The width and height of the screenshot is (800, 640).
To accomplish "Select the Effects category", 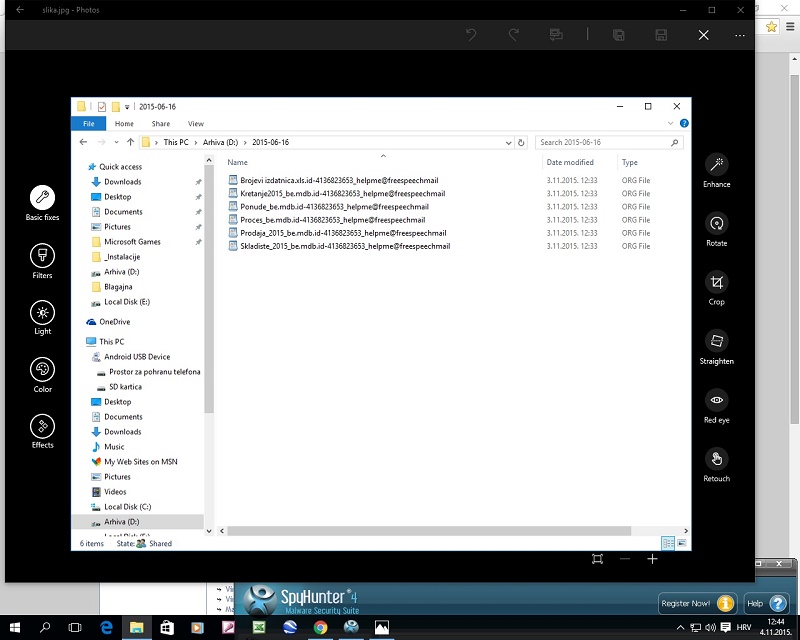I will tap(42, 427).
